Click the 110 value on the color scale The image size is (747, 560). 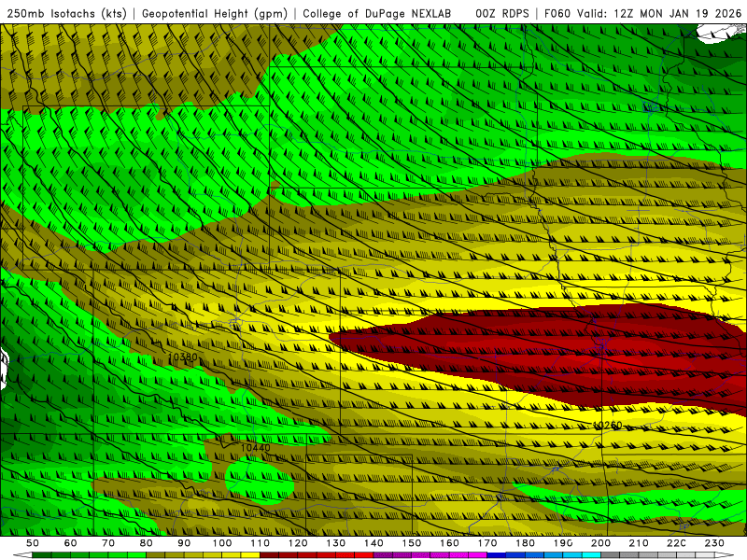click(x=260, y=543)
